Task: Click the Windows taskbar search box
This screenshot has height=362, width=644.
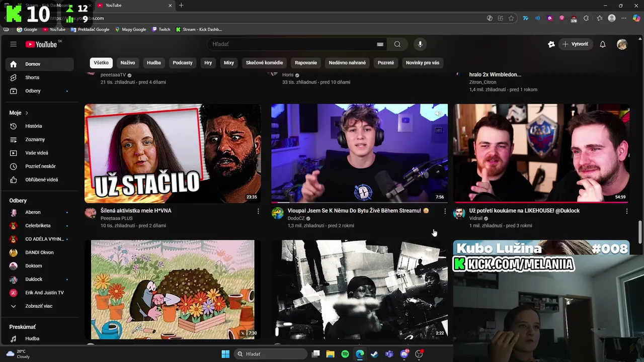Action: point(271,354)
